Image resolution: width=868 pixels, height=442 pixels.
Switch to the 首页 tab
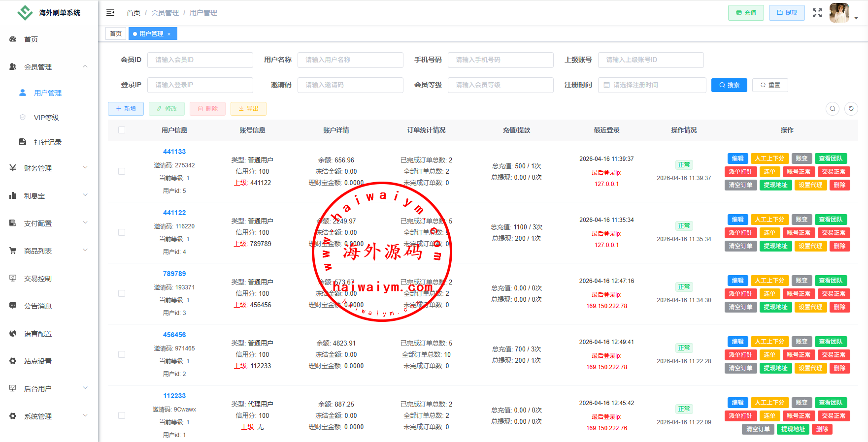click(116, 34)
